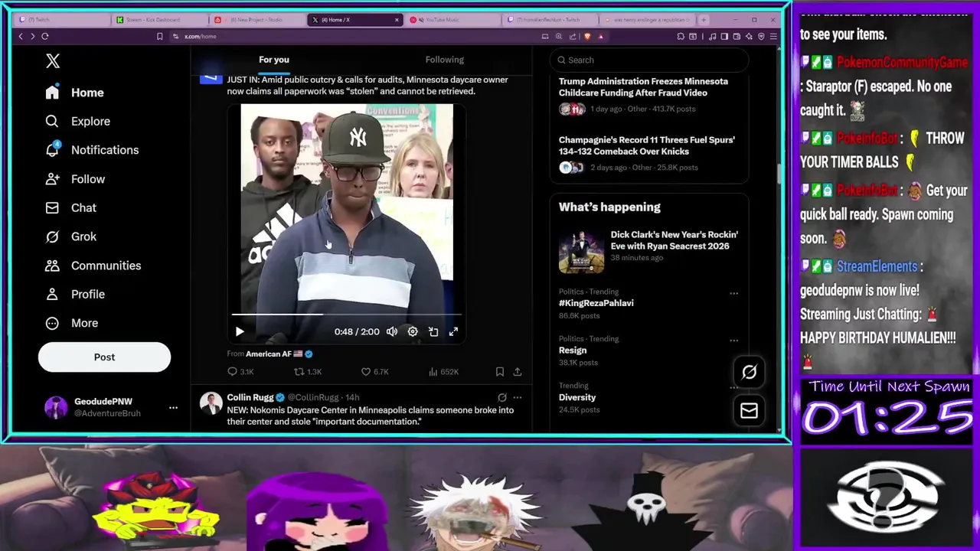Screen dimensions: 980x551
Task: Open Diversity trending topic
Action: click(x=577, y=398)
